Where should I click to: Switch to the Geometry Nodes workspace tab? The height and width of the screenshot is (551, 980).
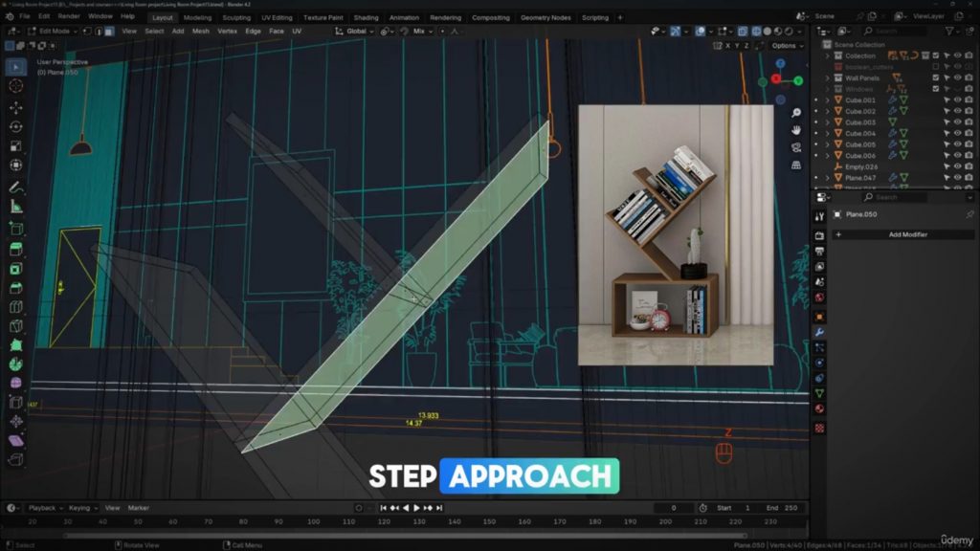[546, 17]
